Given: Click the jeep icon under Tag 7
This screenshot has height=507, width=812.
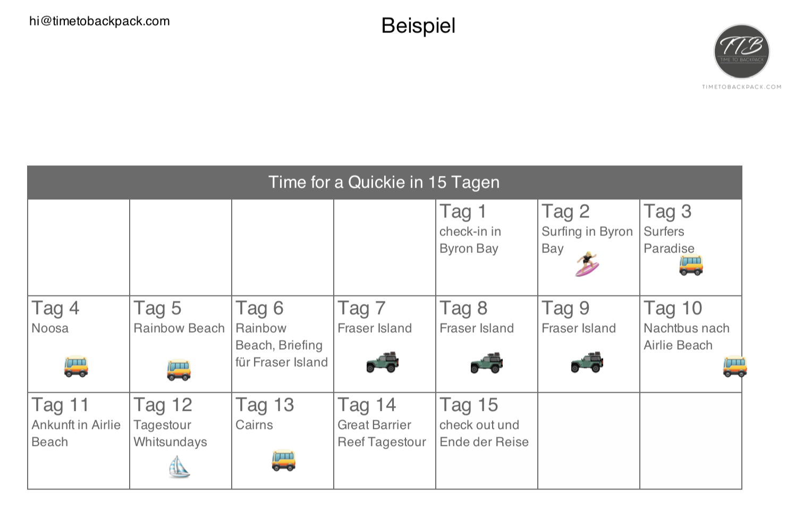Looking at the screenshot, I should [x=383, y=362].
